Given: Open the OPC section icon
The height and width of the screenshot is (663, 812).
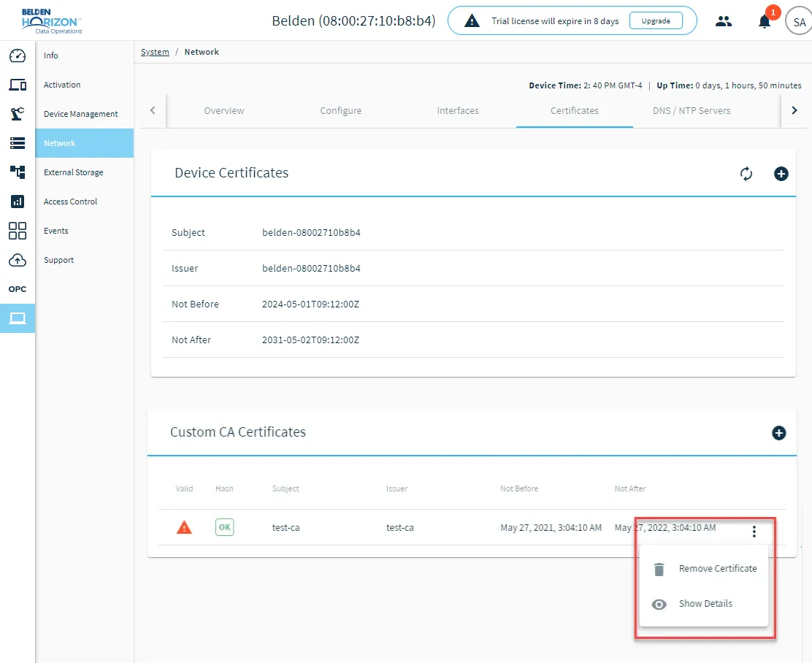Looking at the screenshot, I should pyautogui.click(x=18, y=289).
